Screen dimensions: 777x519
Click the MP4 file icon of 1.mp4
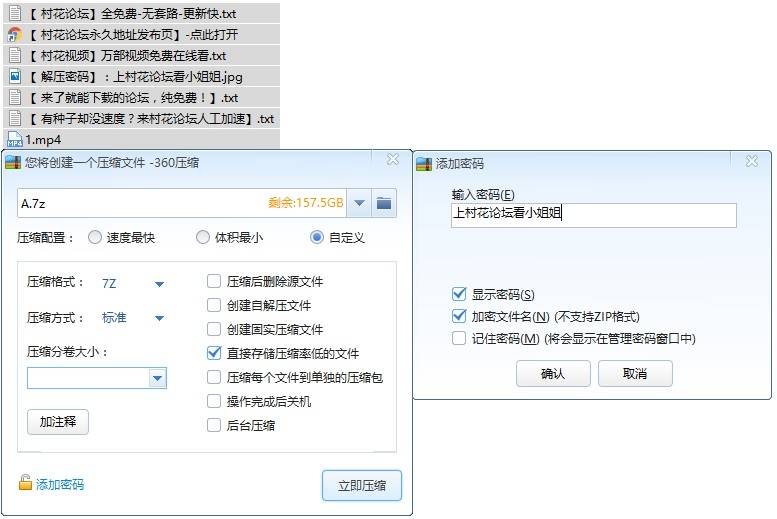pos(15,139)
